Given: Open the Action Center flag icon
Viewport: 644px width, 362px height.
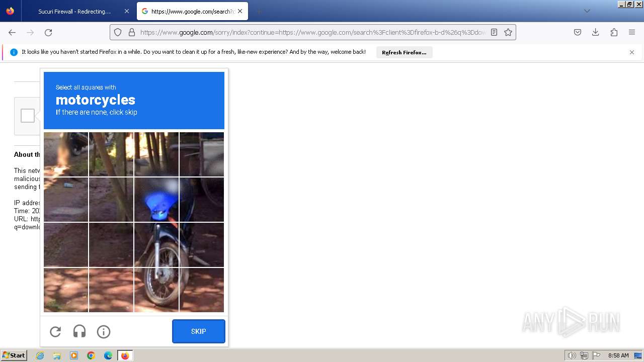Looking at the screenshot, I should click(597, 355).
